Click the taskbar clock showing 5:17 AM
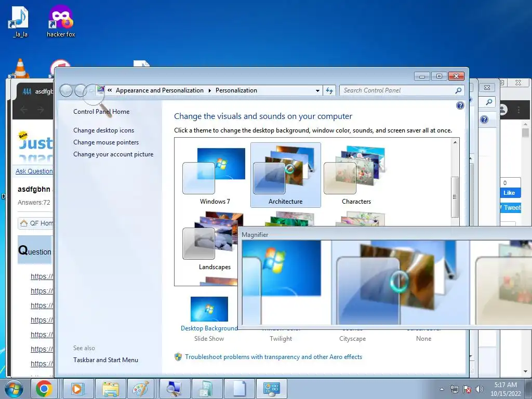Viewport: 532px width, 399px height. [505, 389]
